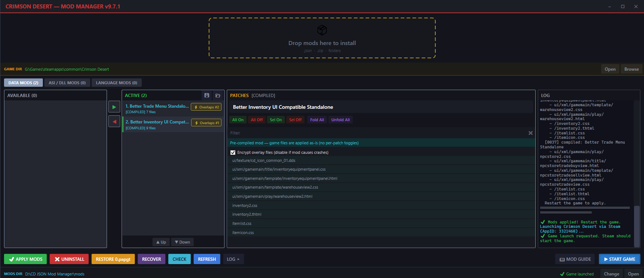The height and width of the screenshot is (278, 644).
Task: Select inventory2.css file row
Action: tap(381, 205)
